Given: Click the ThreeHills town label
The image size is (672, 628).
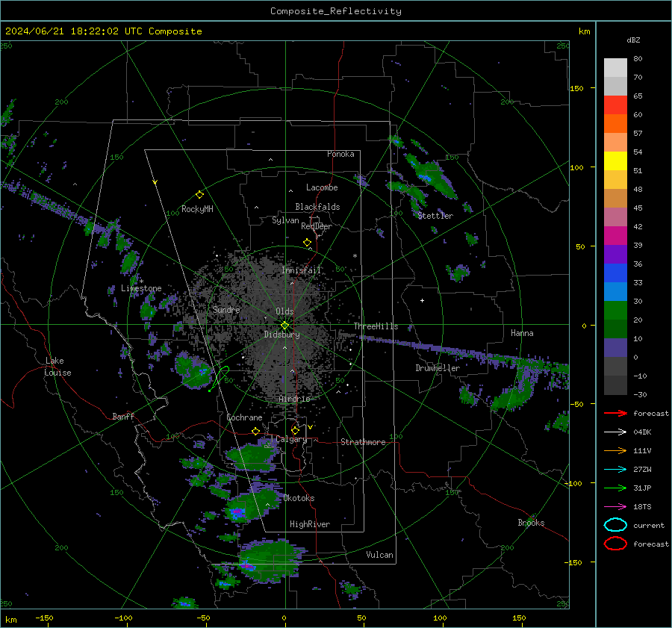Looking at the screenshot, I should (x=376, y=326).
